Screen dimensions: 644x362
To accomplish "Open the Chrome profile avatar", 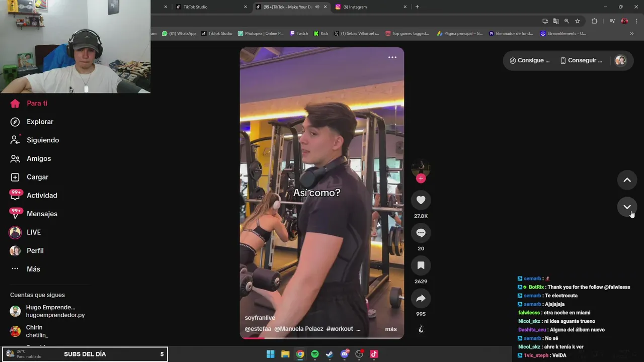I will point(624,21).
